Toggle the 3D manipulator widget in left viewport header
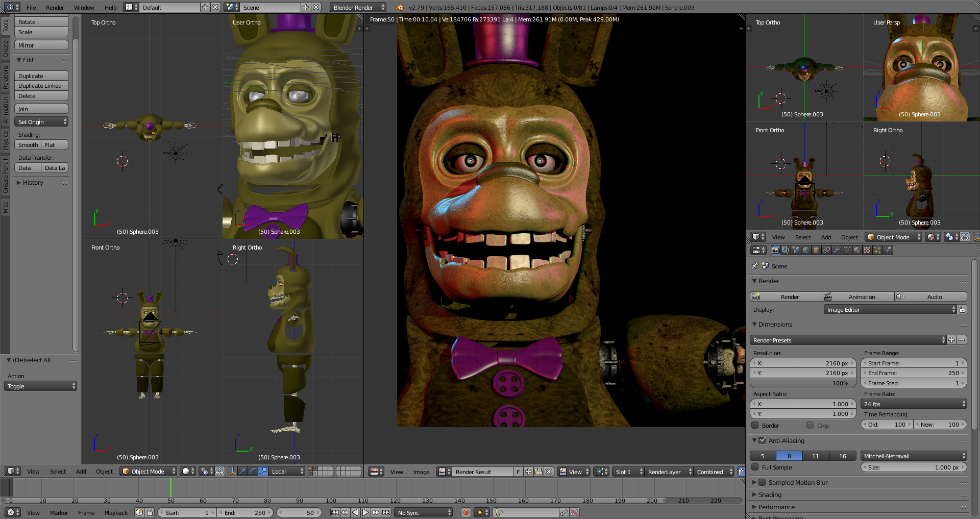This screenshot has height=519, width=980. (232, 471)
